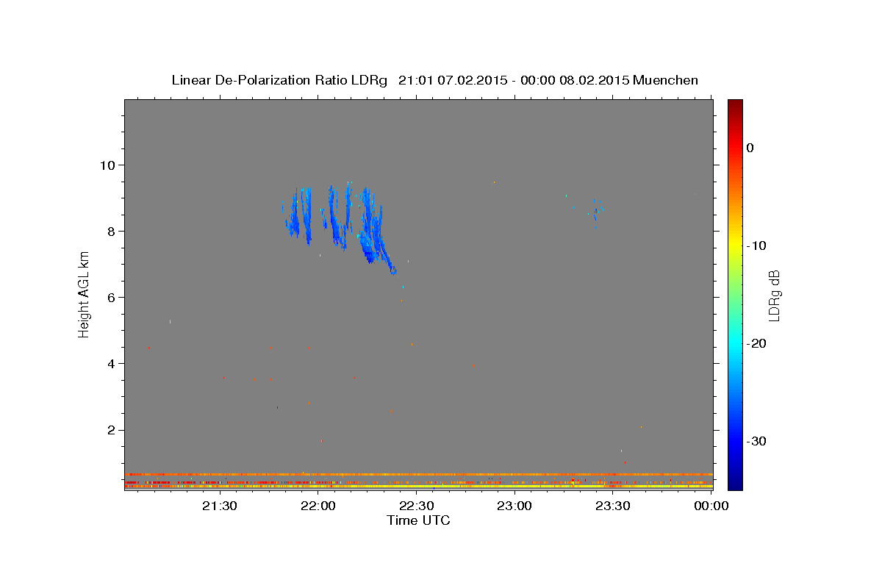This screenshot has height=588, width=882.
Task: Click the 22:00 time tick label
Action: click(318, 506)
